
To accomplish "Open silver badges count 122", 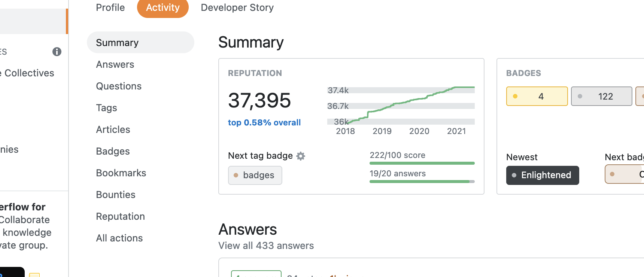I will click(x=602, y=96).
